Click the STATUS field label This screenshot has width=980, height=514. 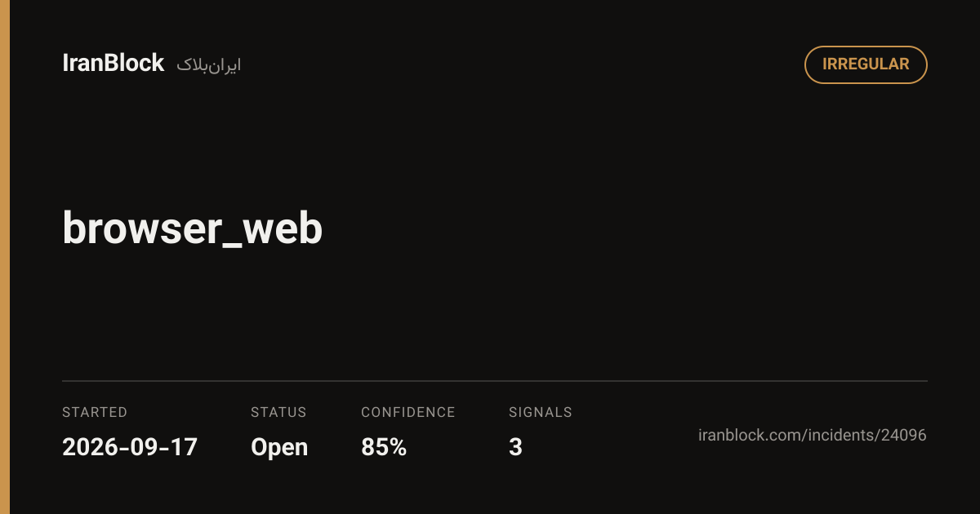[278, 412]
